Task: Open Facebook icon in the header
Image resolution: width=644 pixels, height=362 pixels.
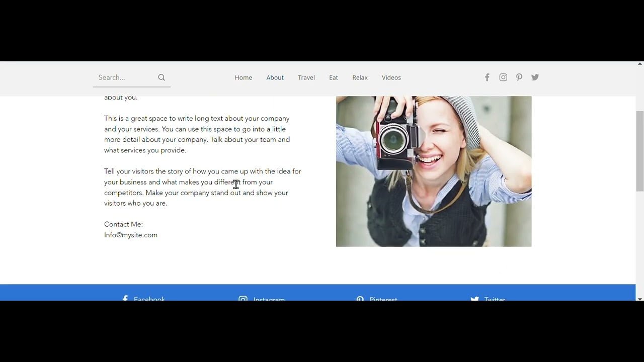Action: [x=487, y=77]
